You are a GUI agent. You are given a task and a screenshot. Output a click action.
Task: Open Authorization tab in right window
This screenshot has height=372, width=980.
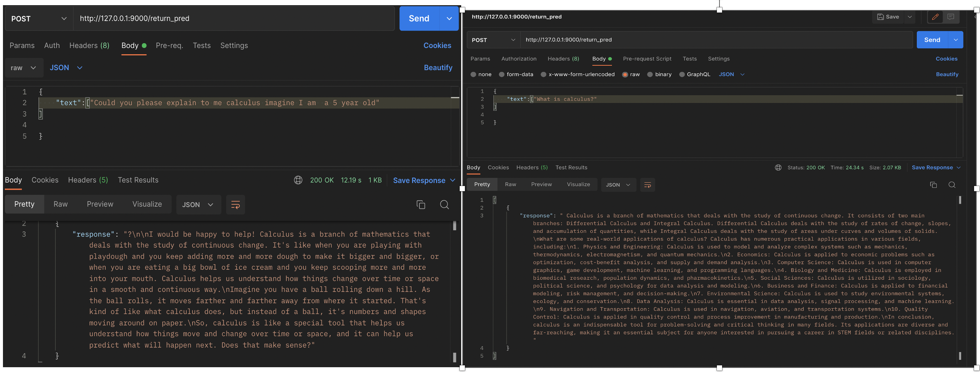(519, 59)
